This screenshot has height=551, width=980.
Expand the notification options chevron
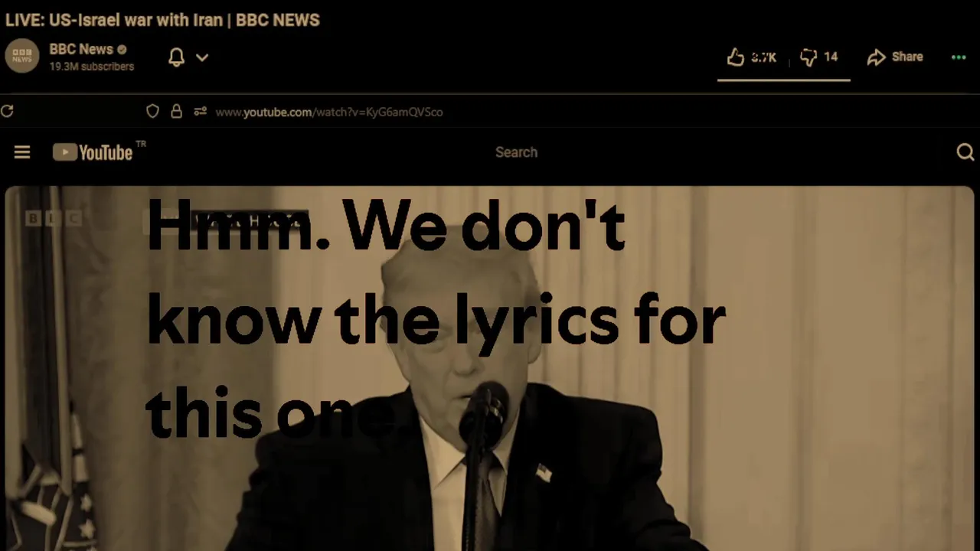[x=202, y=57]
